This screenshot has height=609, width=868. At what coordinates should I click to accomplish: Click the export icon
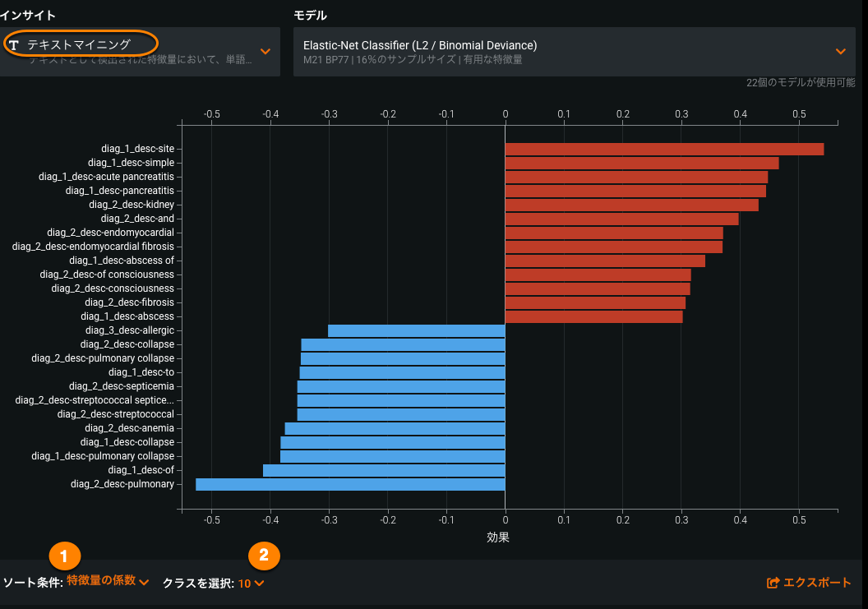pyautogui.click(x=772, y=583)
